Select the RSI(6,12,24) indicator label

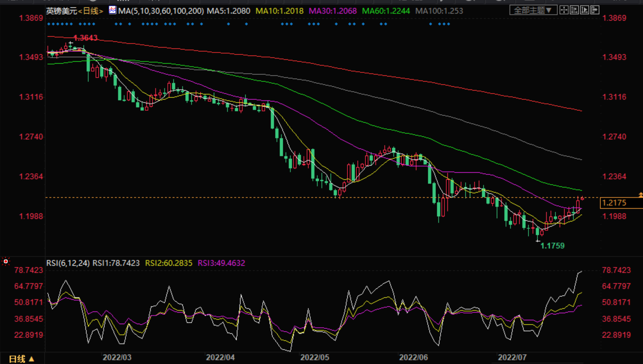[68, 263]
